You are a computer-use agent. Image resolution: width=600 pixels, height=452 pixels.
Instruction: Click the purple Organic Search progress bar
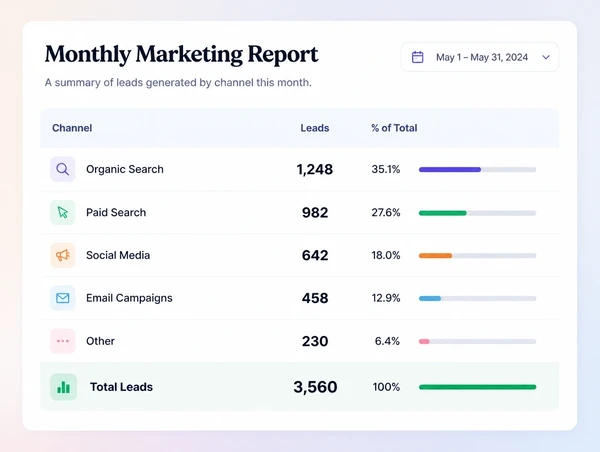450,170
